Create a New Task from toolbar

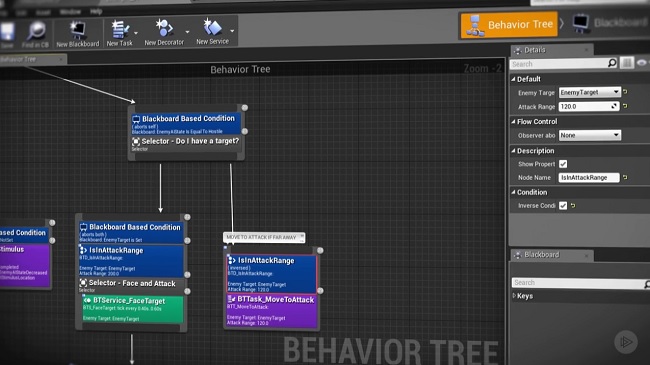(x=120, y=29)
